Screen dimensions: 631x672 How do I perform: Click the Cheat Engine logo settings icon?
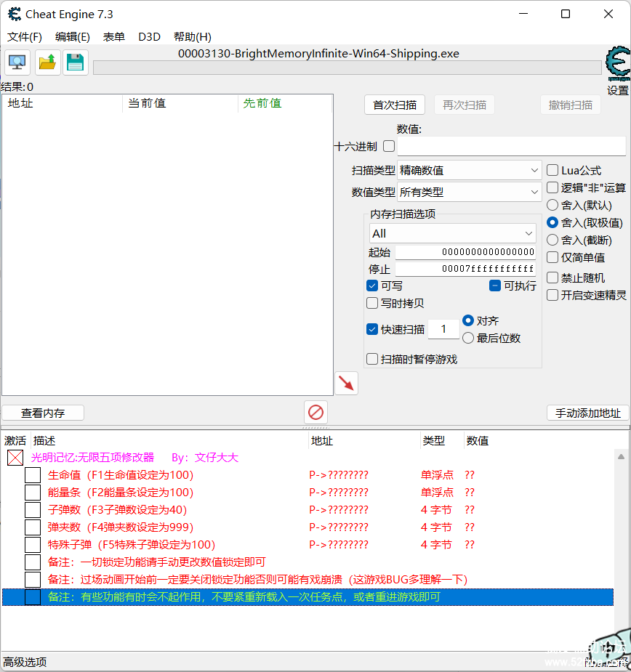618,63
